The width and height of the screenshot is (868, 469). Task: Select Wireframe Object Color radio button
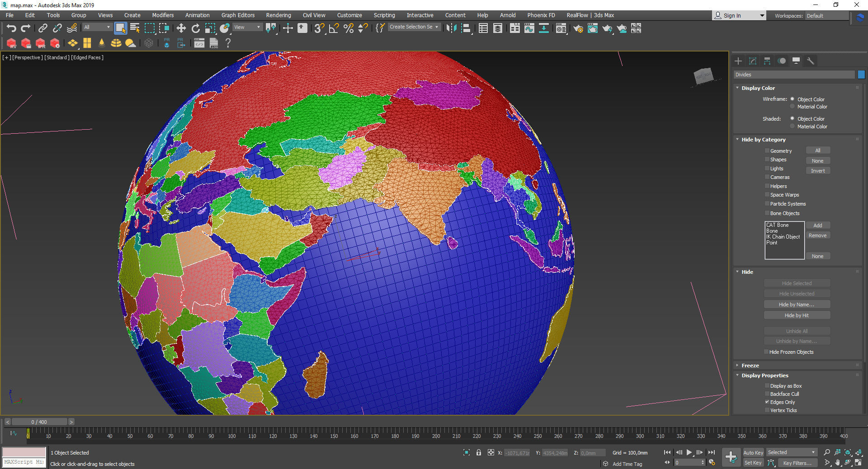[793, 99]
